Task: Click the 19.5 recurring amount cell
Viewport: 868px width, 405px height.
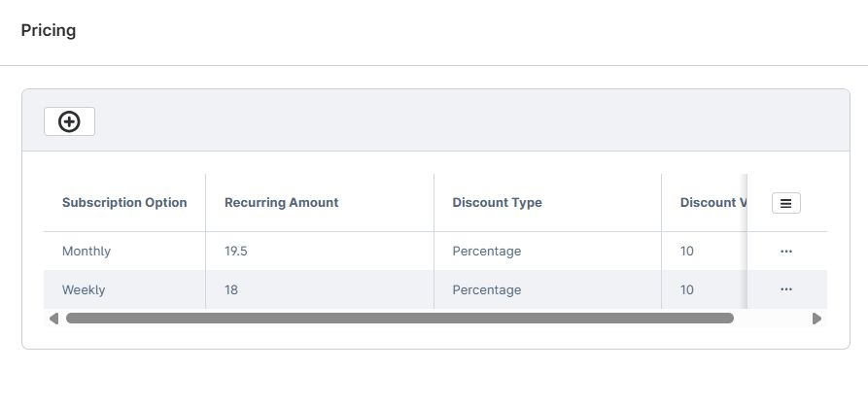Action: coord(236,251)
